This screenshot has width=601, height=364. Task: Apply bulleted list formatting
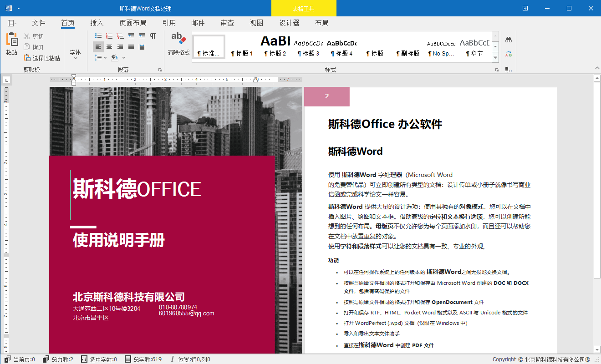click(x=98, y=36)
